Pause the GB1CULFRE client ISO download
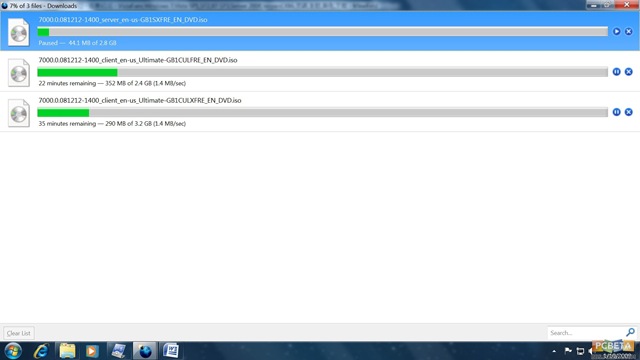The image size is (640, 360). pyautogui.click(x=616, y=72)
